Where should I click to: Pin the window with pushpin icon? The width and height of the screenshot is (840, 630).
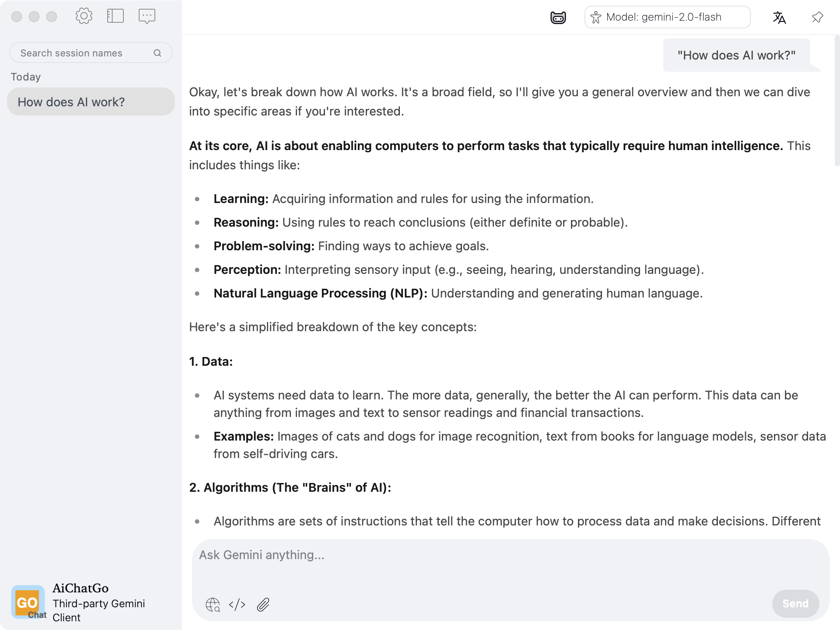coord(817,17)
